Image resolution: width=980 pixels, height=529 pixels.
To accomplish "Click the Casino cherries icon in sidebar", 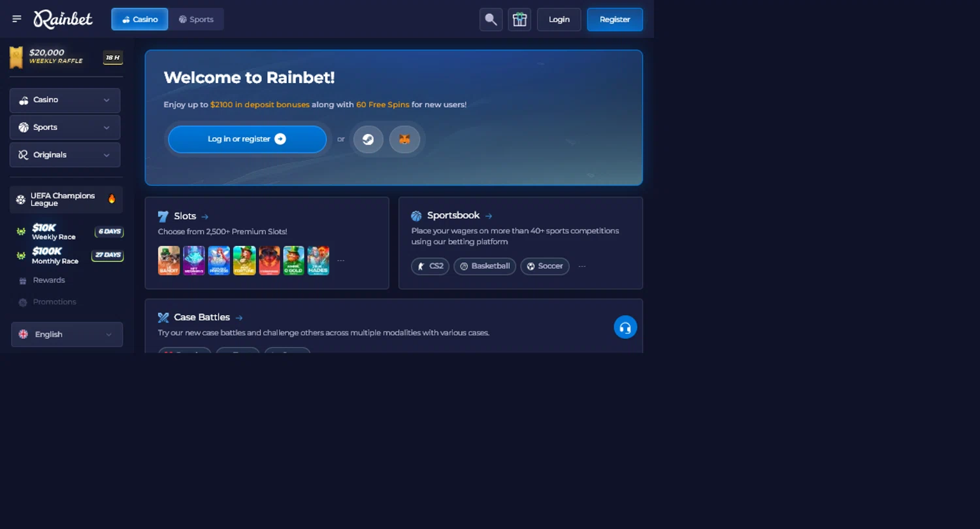I will pyautogui.click(x=24, y=100).
